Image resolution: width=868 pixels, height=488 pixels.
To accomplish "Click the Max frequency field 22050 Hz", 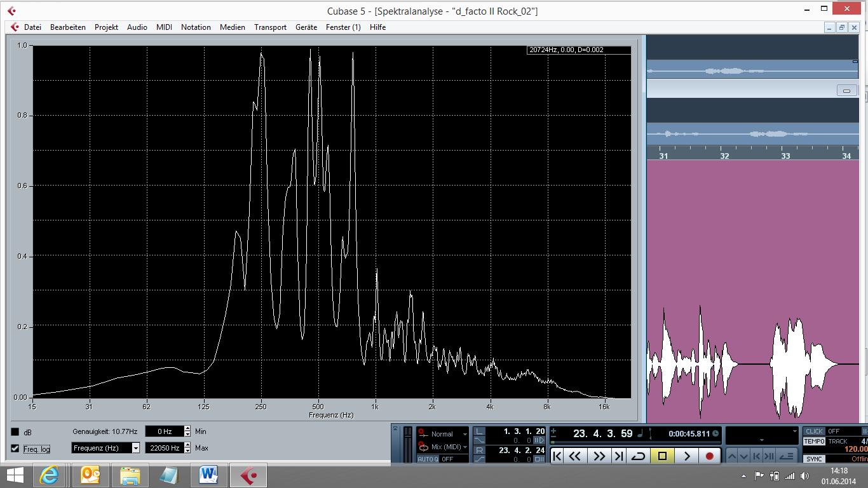I will (164, 448).
